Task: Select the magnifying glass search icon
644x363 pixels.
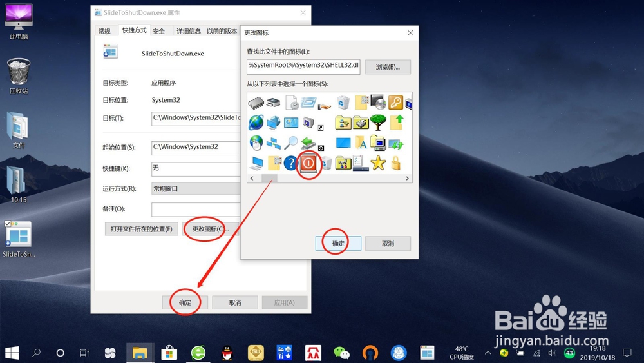Action: [291, 142]
